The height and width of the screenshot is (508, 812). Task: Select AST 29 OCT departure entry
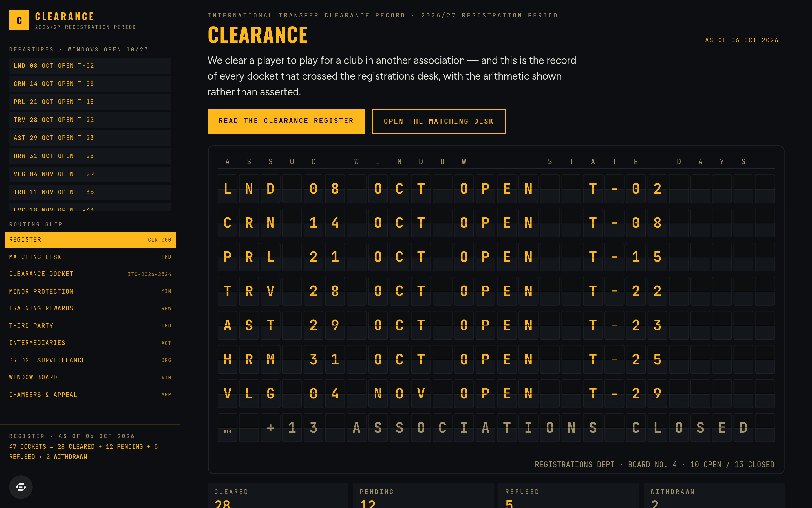[90, 138]
